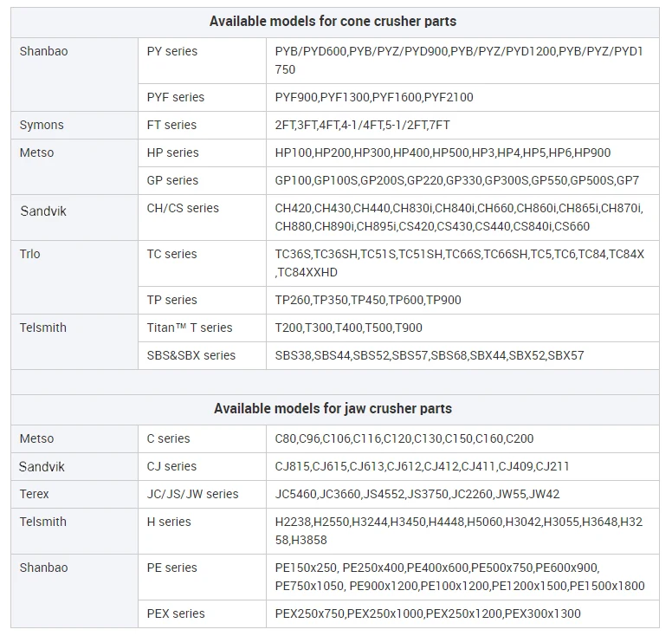Select the PEX series cell
This screenshot has height=636, width=672.
[176, 613]
